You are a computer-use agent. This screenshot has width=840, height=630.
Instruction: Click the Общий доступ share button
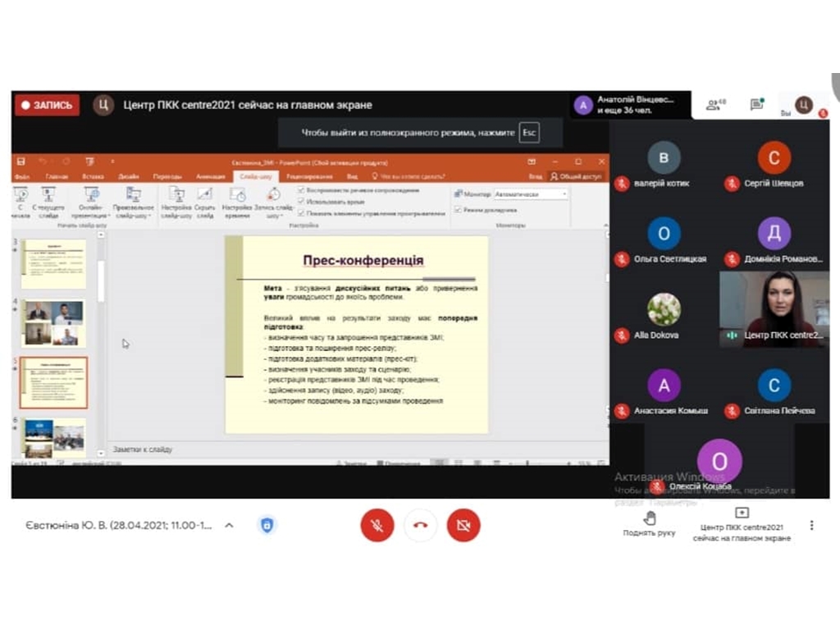[x=577, y=176]
